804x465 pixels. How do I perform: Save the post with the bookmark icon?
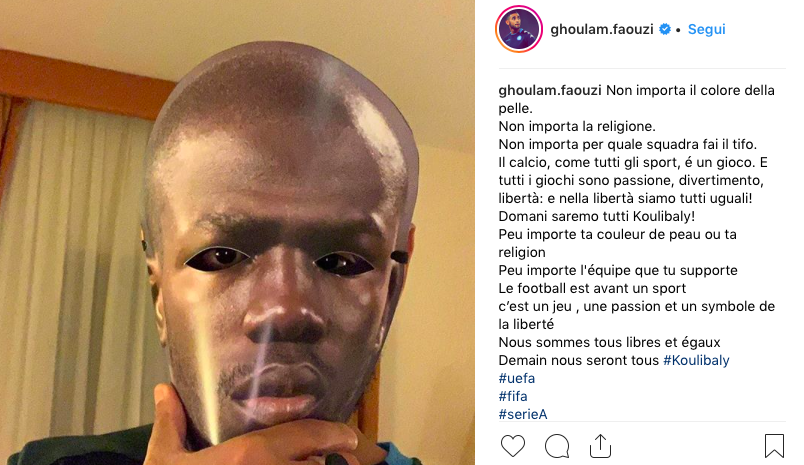pos(774,446)
